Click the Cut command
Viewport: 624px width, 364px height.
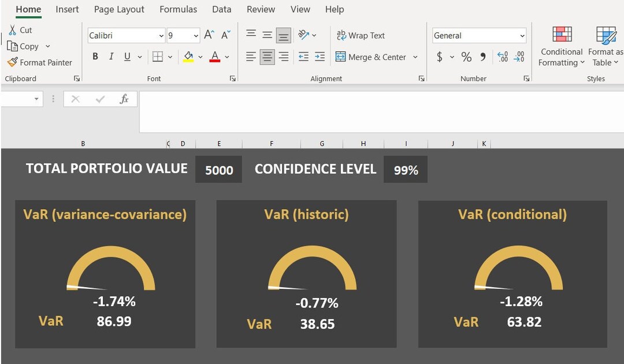coord(21,29)
